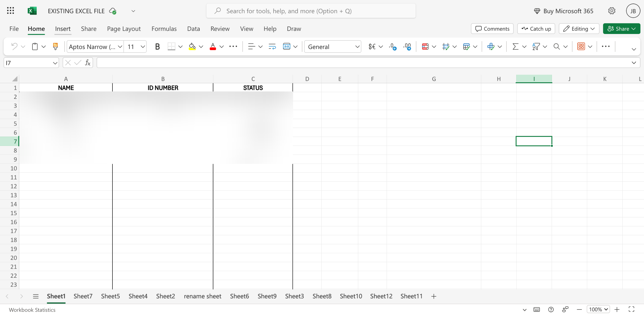Switch to the rename sheet tab

click(x=203, y=296)
